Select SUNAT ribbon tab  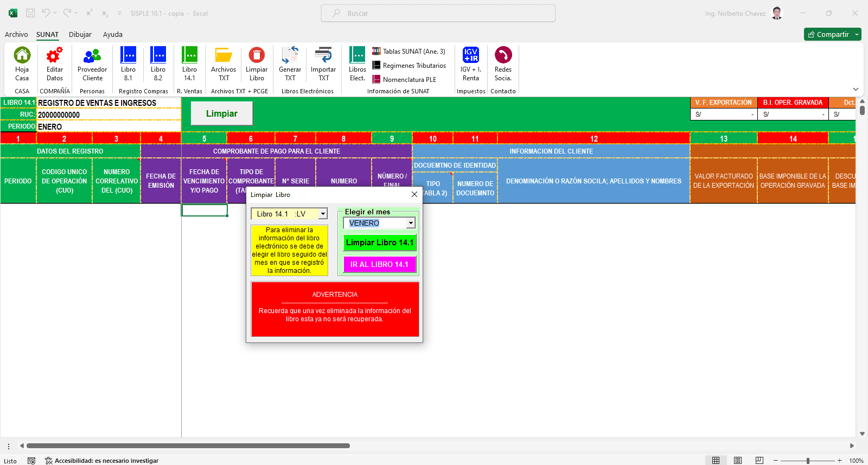(x=47, y=34)
